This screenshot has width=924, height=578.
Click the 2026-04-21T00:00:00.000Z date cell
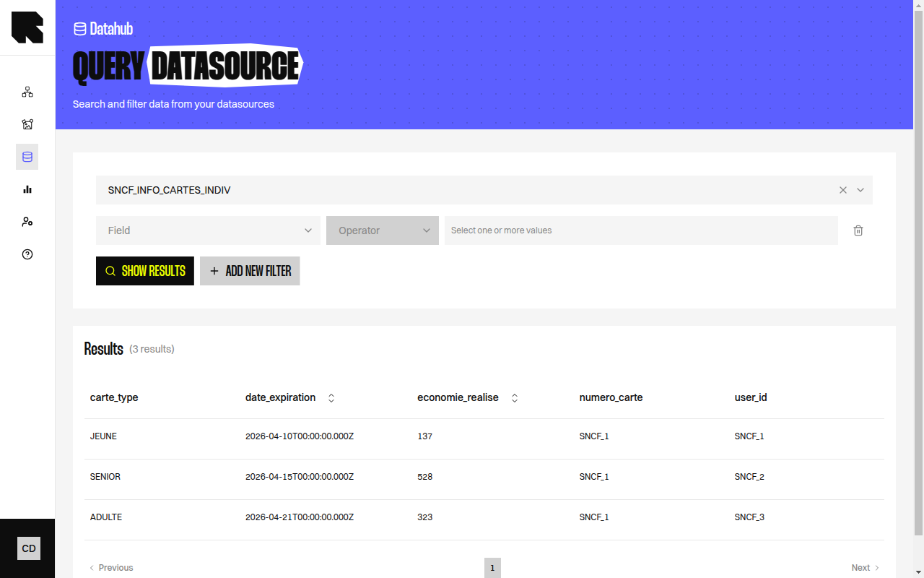pos(300,517)
